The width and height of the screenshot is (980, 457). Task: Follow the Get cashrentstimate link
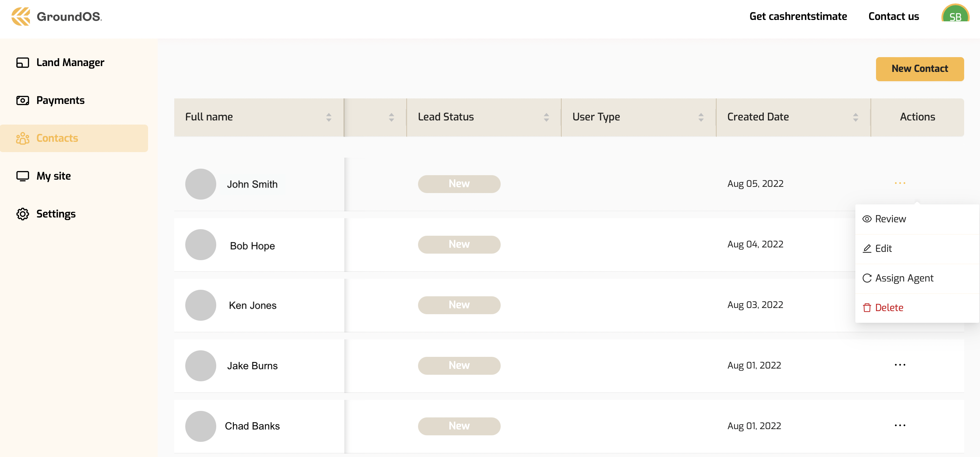coord(798,17)
